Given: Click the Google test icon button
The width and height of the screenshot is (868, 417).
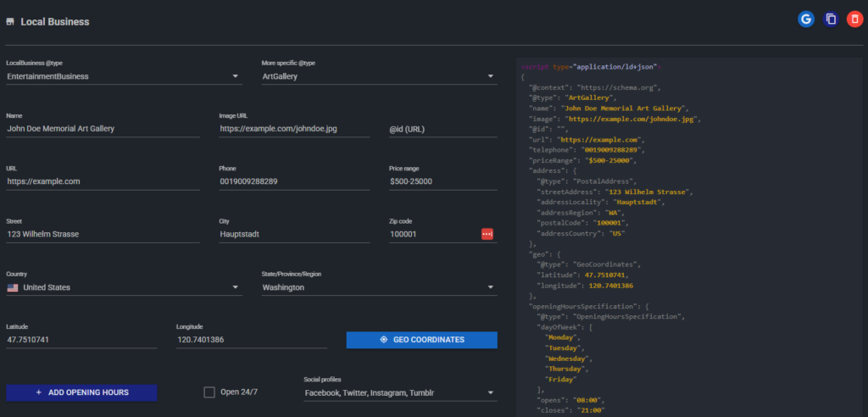Looking at the screenshot, I should pos(805,19).
